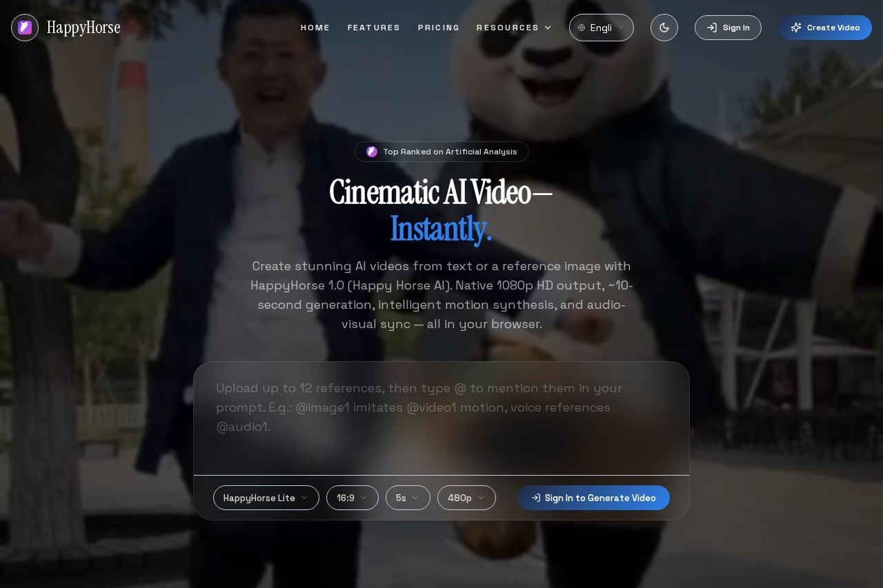Click the globe icon in language selector
Viewport: 883px width, 588px height.
[x=582, y=28]
